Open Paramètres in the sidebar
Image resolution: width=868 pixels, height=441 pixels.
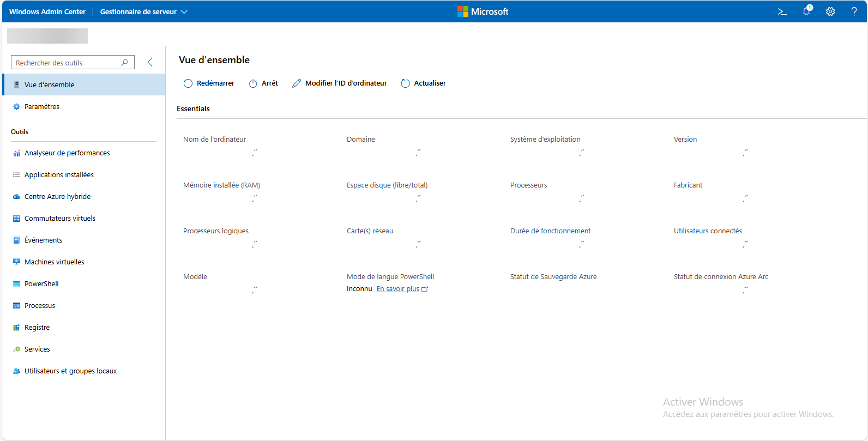(42, 107)
